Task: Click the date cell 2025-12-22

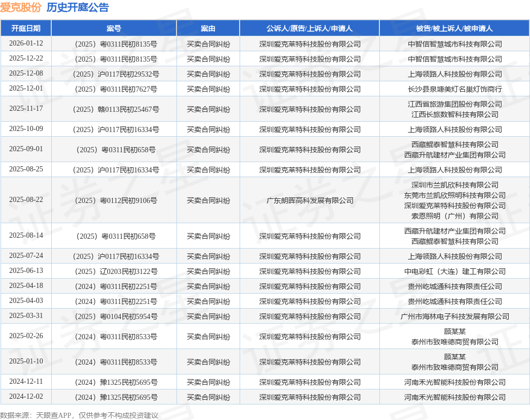Action: pos(26,58)
